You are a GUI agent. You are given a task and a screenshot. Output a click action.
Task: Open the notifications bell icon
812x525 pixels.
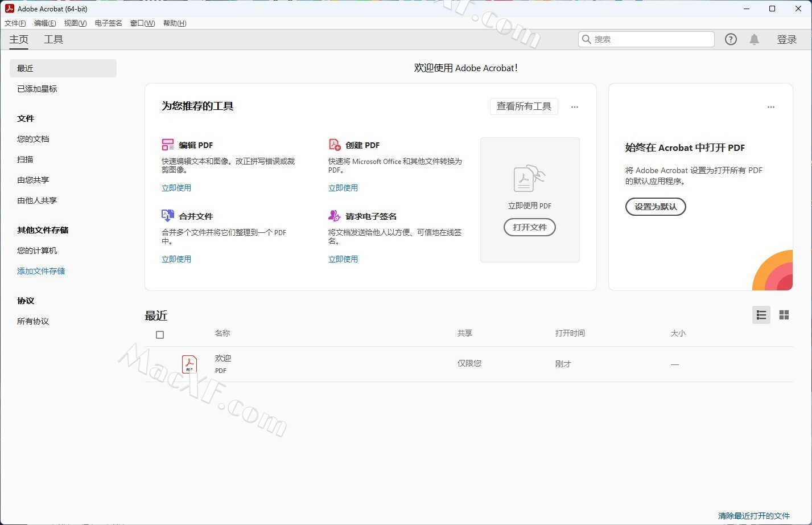(754, 39)
